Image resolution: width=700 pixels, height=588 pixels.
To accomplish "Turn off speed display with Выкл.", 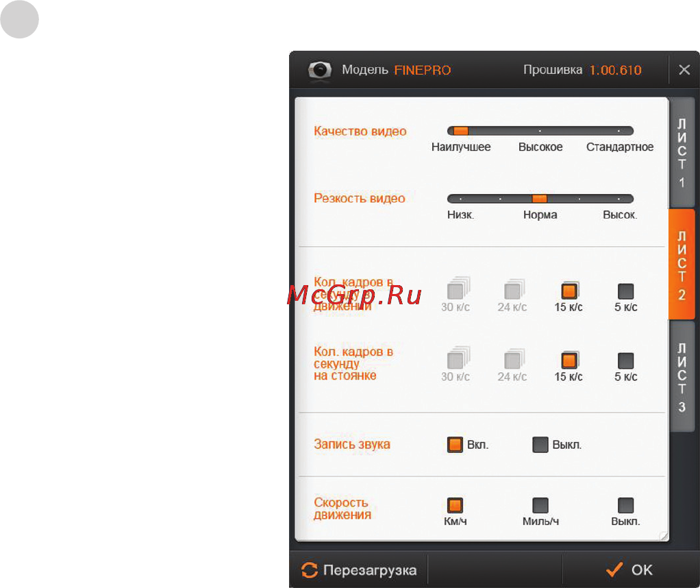I will tap(626, 505).
